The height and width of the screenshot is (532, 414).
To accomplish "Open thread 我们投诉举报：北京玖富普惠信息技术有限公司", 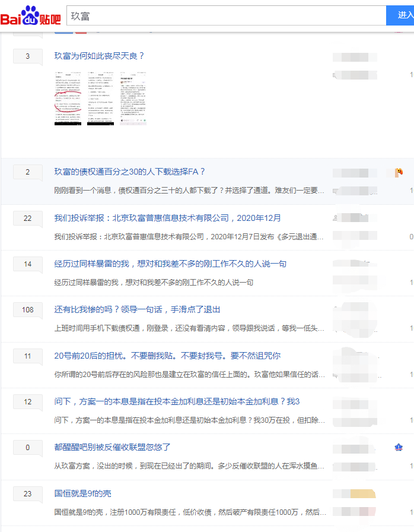I will tap(167, 218).
